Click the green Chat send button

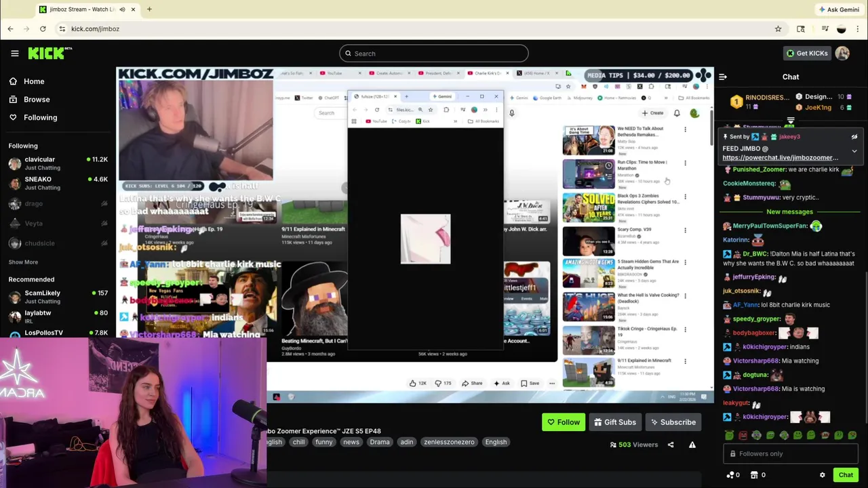[x=845, y=475]
